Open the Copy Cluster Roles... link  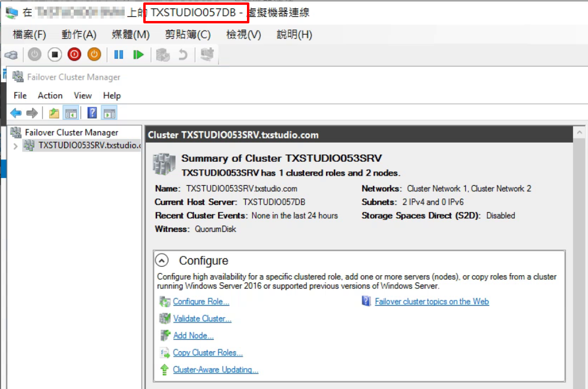(x=208, y=352)
